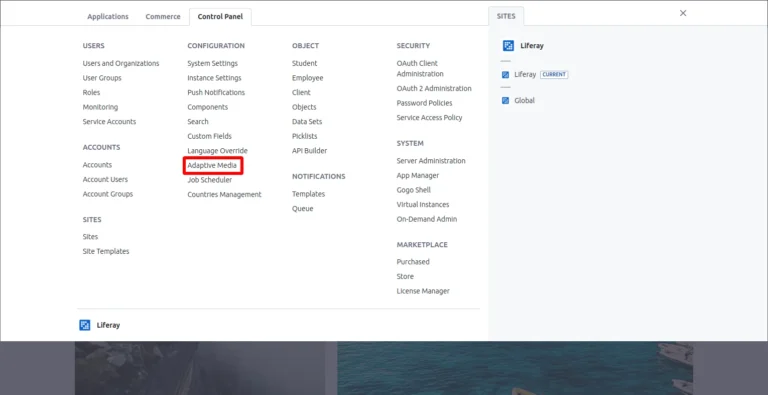Screen dimensions: 768x395
Task: Open License Manager
Action: (423, 291)
